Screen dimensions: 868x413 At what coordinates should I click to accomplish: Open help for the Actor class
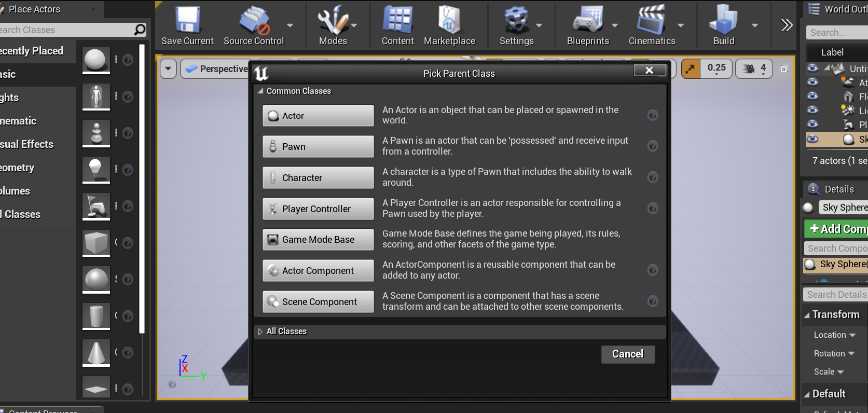pyautogui.click(x=653, y=115)
